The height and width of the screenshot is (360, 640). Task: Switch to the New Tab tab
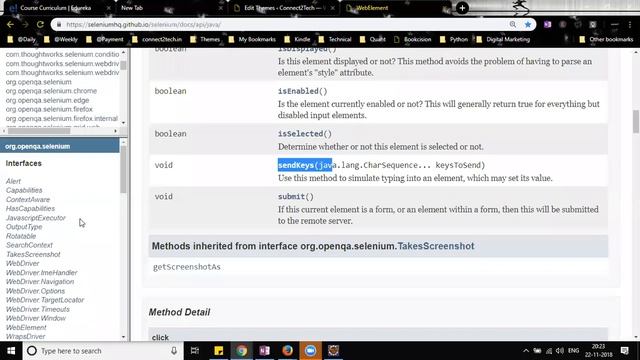(x=132, y=8)
